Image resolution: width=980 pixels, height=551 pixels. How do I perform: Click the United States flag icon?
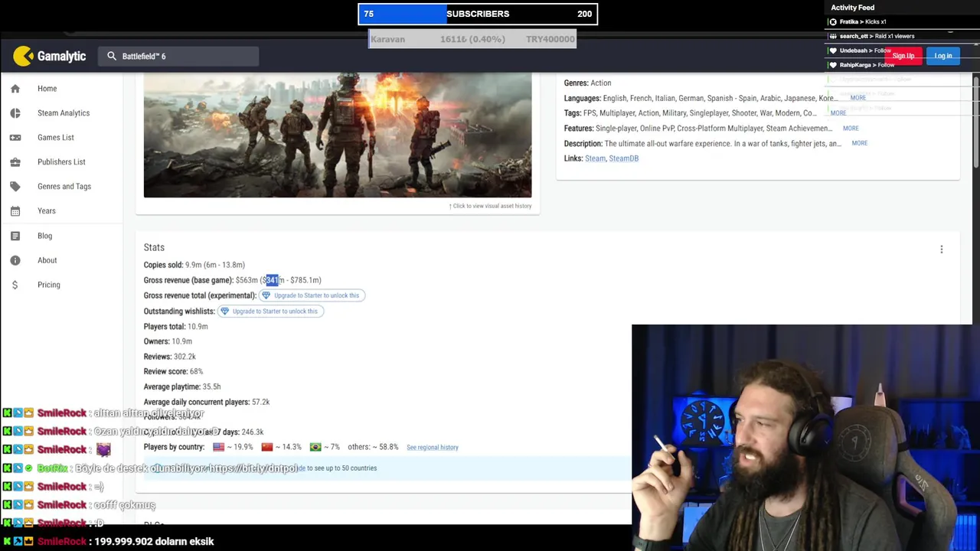(219, 447)
